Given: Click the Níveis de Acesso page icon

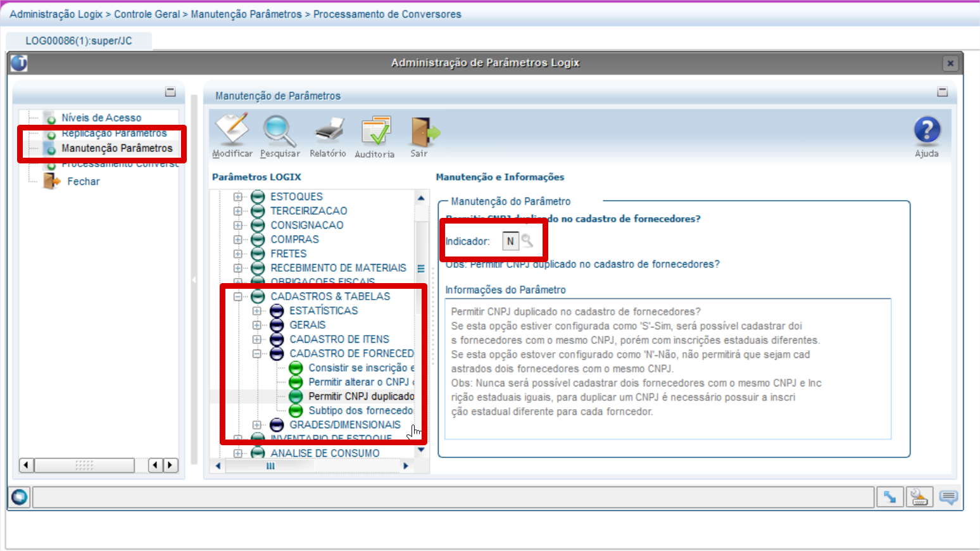Looking at the screenshot, I should [50, 118].
